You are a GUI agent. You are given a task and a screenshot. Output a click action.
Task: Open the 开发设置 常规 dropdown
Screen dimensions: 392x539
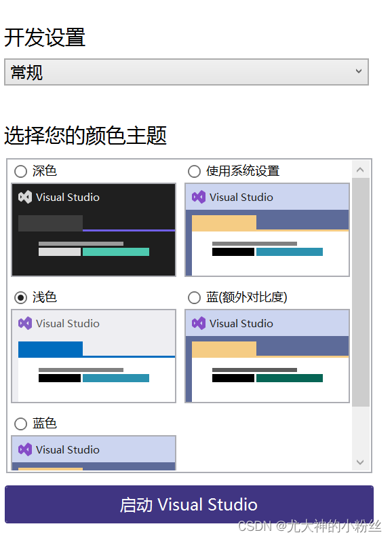(x=187, y=72)
